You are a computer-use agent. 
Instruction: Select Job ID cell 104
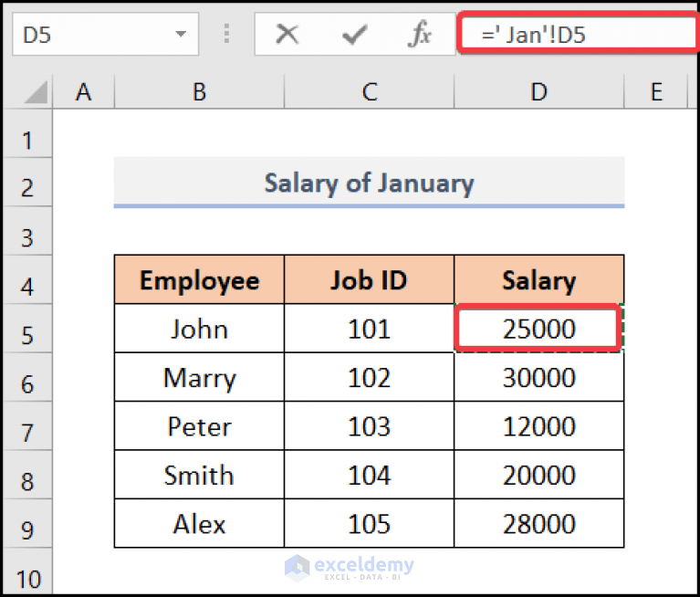tap(370, 475)
